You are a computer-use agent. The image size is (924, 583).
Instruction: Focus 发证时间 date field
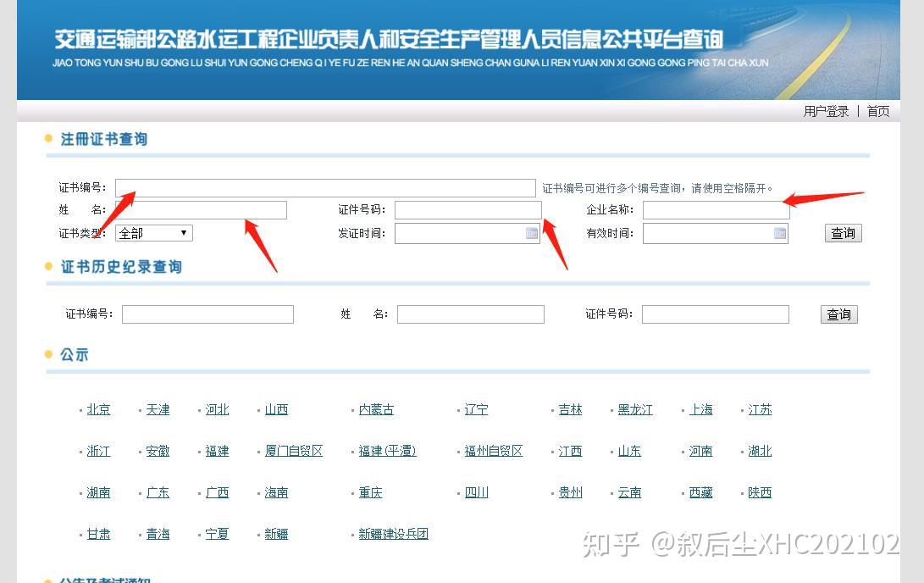468,233
